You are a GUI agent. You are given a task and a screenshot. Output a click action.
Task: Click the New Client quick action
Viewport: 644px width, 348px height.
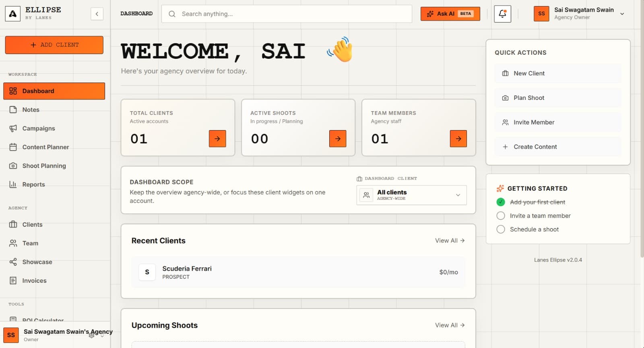pos(558,73)
